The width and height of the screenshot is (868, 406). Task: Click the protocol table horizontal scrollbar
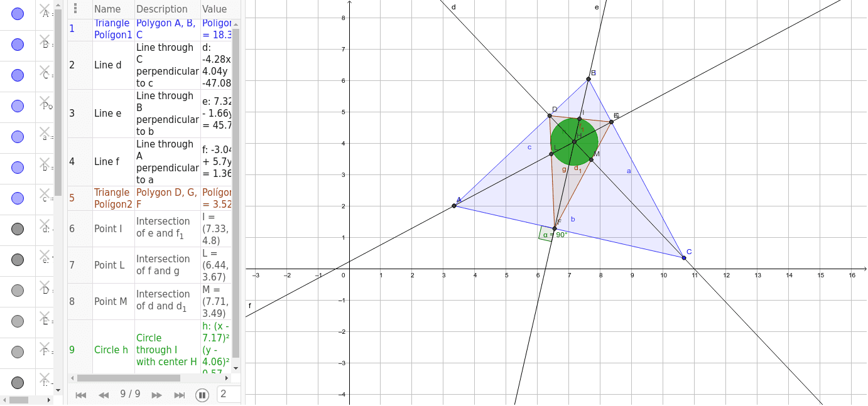[x=129, y=378]
